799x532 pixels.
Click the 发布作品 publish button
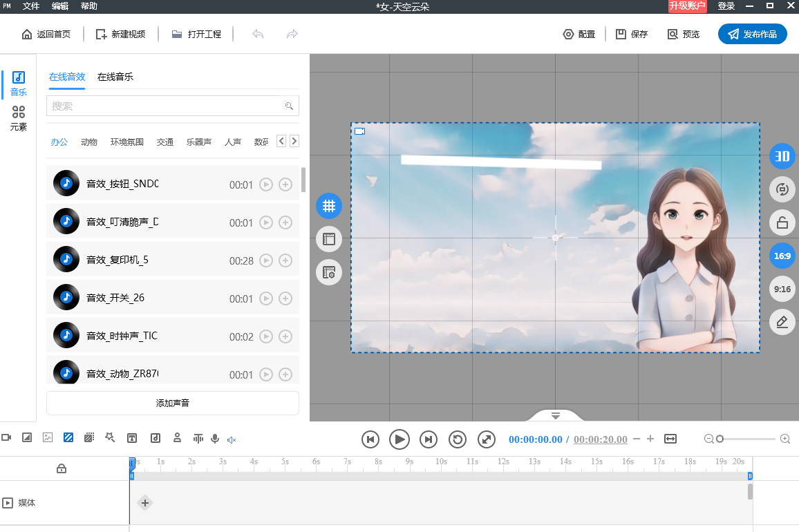753,34
